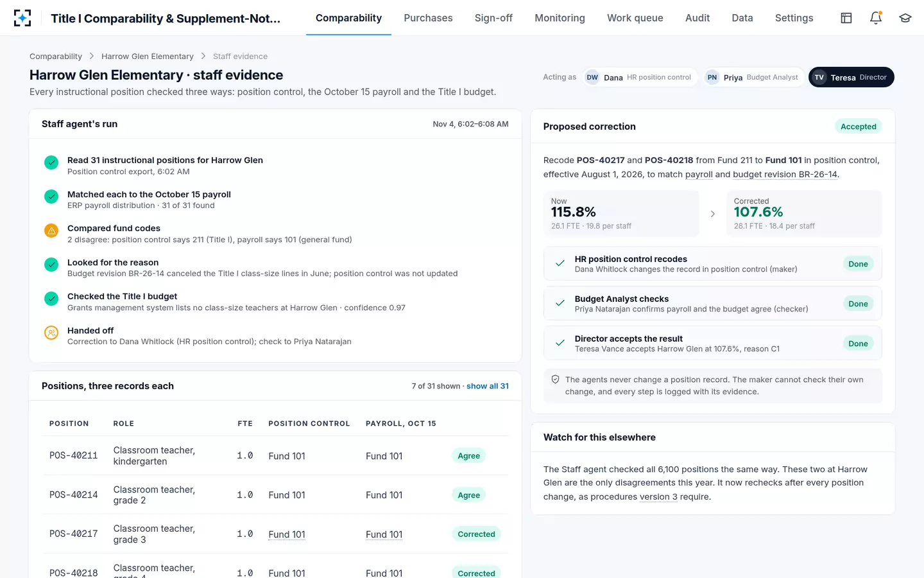924x578 pixels.
Task: Click the green check beside Read 31 instructional positions
Action: [x=51, y=162]
